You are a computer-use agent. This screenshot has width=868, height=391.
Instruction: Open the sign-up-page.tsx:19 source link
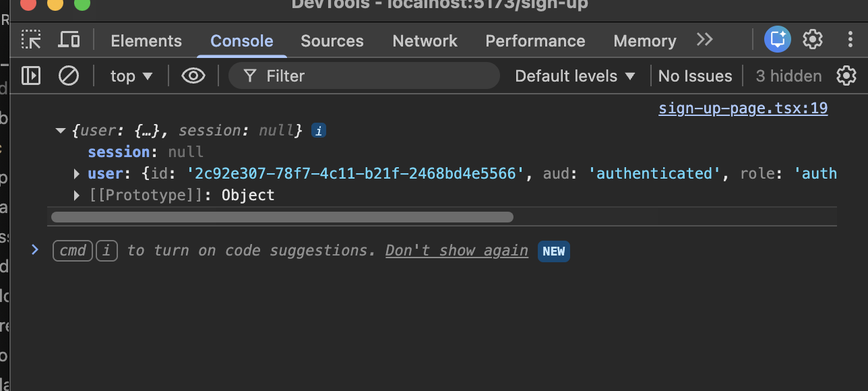[743, 108]
